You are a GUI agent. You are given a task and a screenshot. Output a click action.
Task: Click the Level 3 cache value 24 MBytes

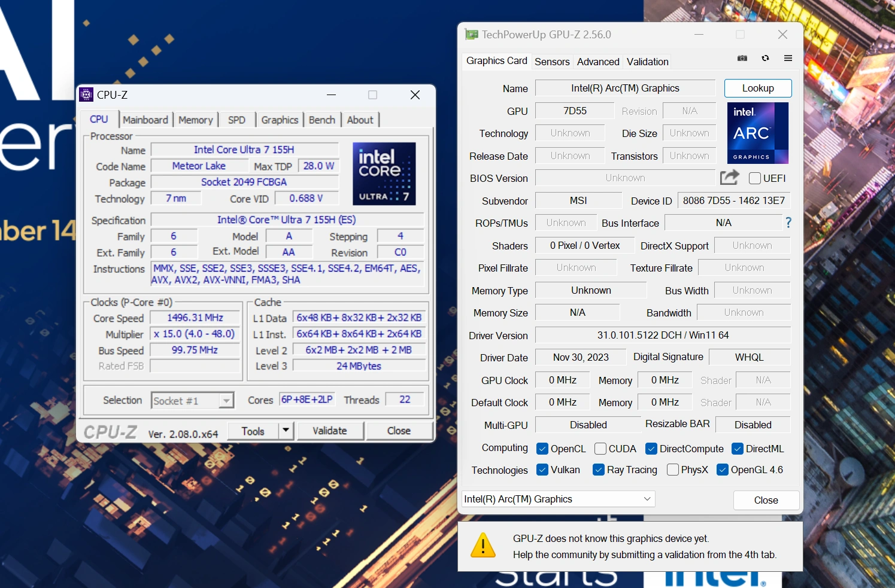359,365
